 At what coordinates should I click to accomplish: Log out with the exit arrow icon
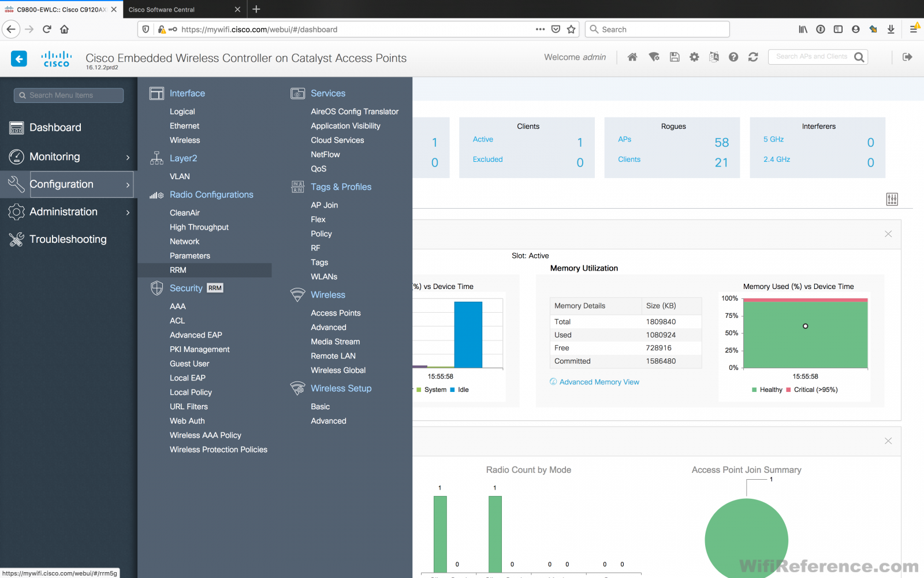click(x=907, y=57)
